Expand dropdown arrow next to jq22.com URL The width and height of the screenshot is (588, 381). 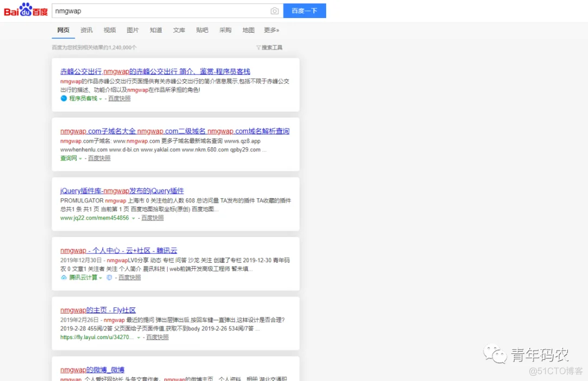[x=133, y=218]
